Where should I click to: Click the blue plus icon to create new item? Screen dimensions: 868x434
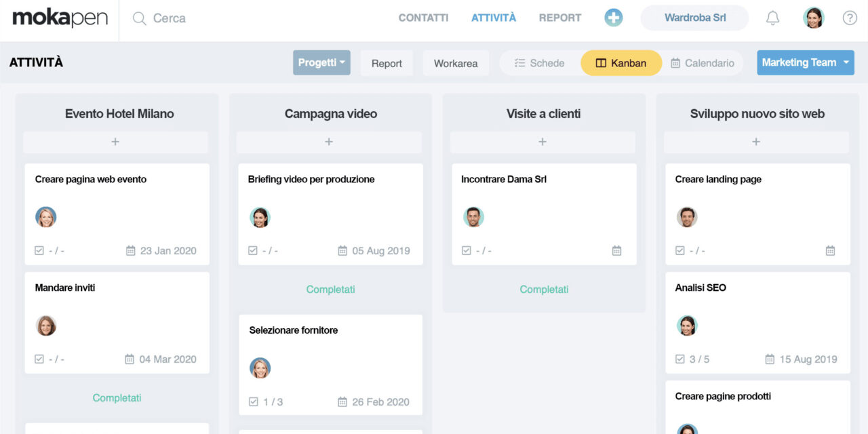[x=613, y=17]
